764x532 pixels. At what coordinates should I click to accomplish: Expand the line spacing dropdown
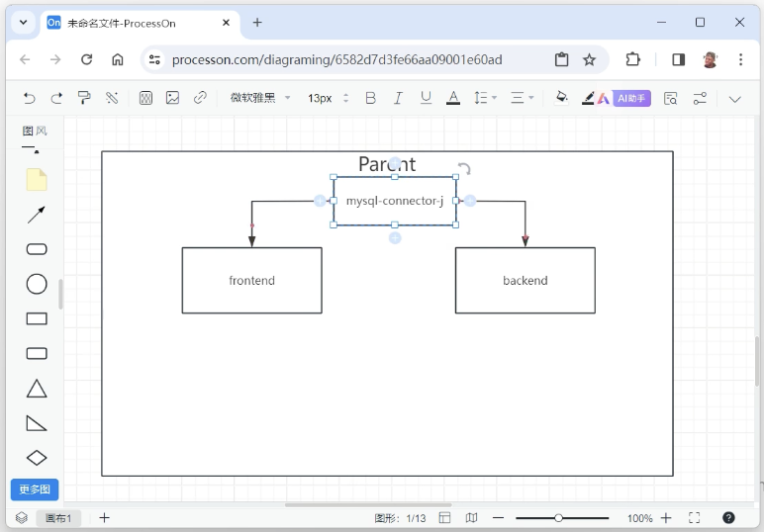point(485,98)
